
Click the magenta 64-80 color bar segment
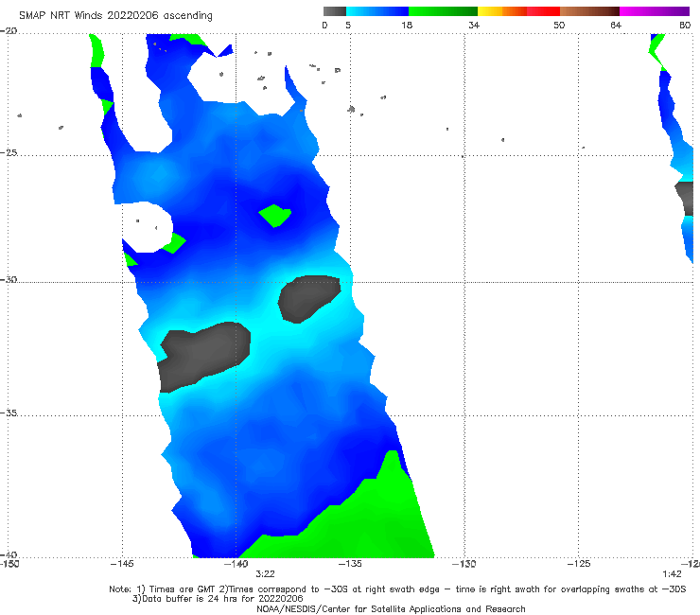click(x=655, y=11)
